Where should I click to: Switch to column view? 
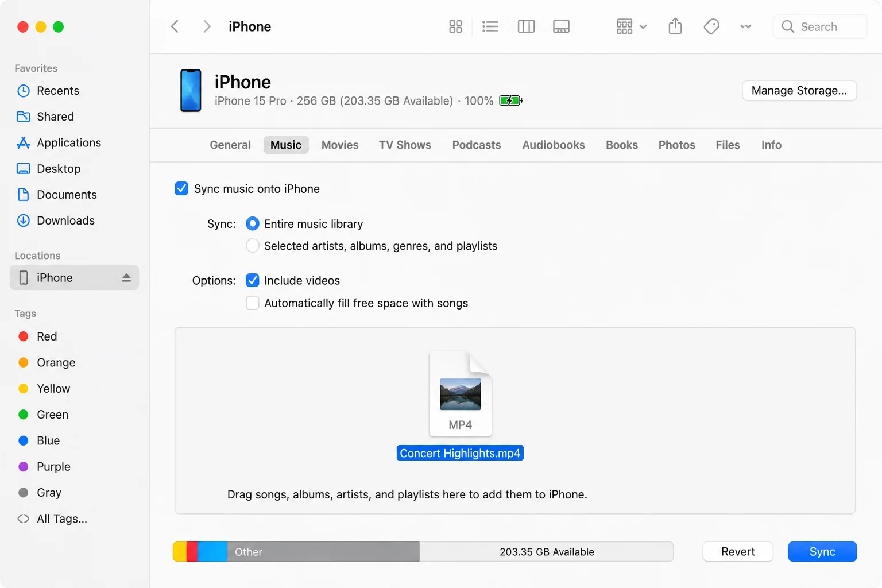coord(526,26)
